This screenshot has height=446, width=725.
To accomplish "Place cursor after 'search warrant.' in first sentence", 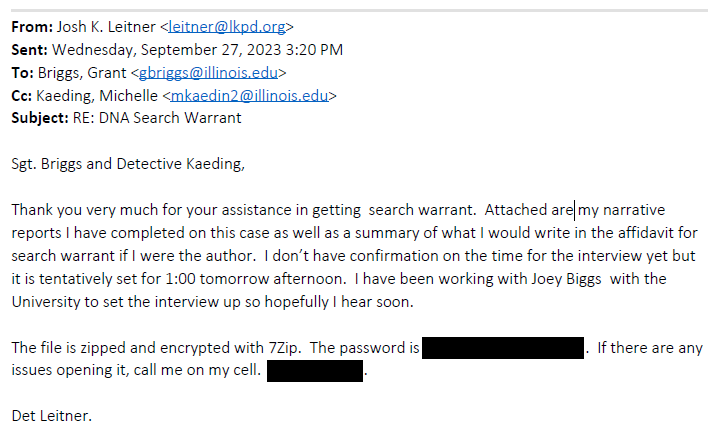I will tap(476, 210).
